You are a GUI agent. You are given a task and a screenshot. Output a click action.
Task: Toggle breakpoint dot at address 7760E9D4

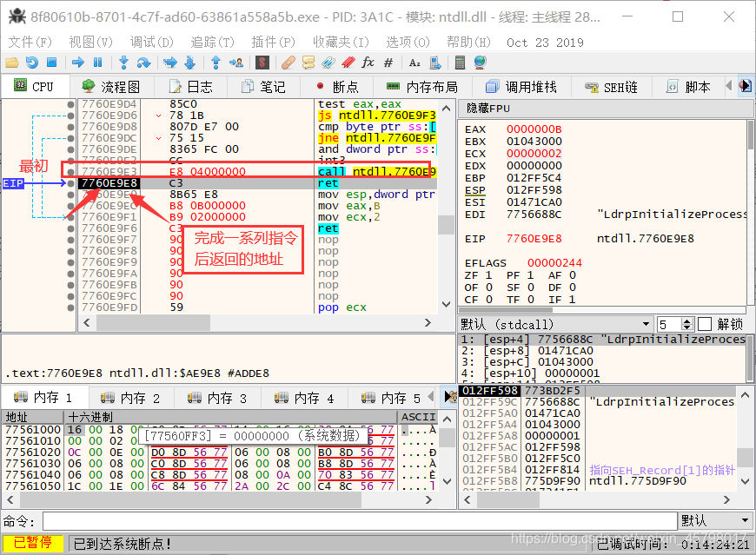(x=71, y=104)
